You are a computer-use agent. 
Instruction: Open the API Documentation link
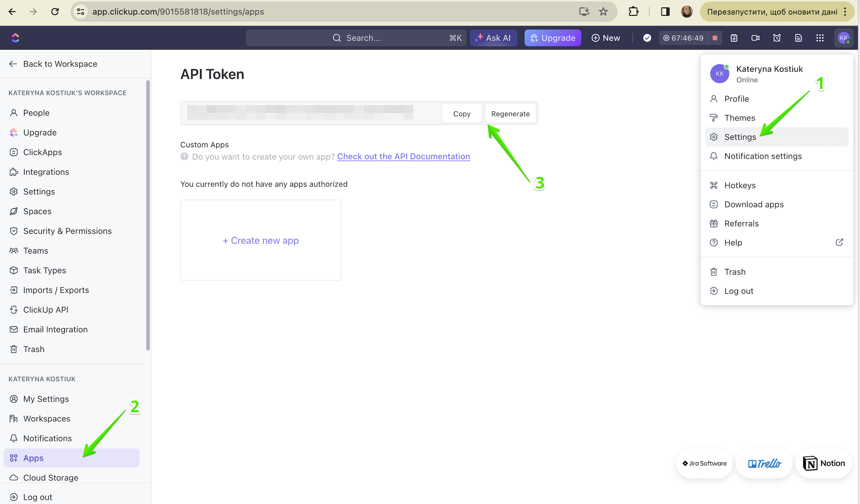[x=404, y=156]
